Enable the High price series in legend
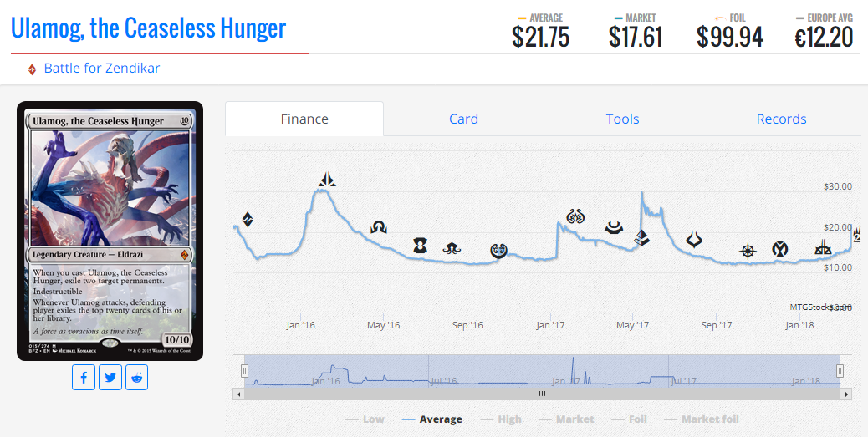The width and height of the screenshot is (868, 437). click(x=500, y=419)
